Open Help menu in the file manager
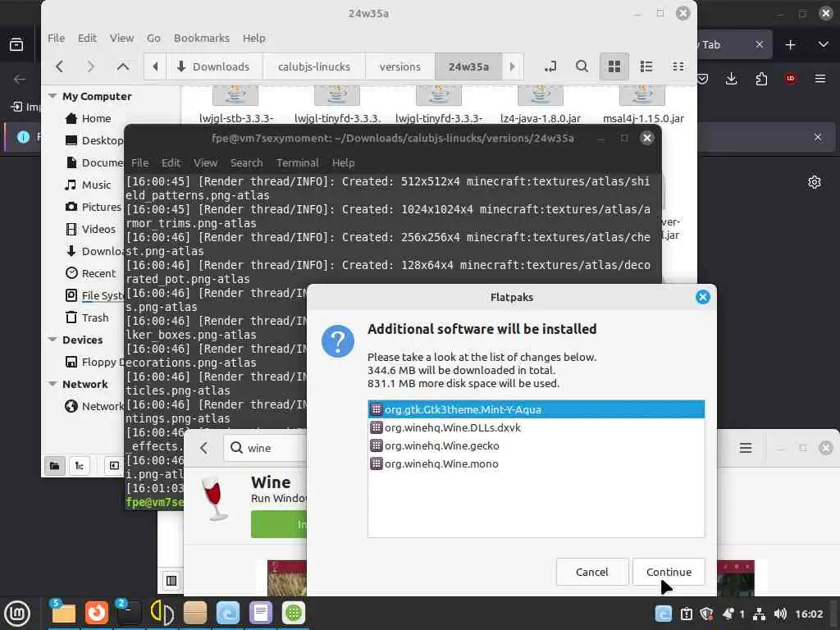840x630 pixels. (254, 38)
